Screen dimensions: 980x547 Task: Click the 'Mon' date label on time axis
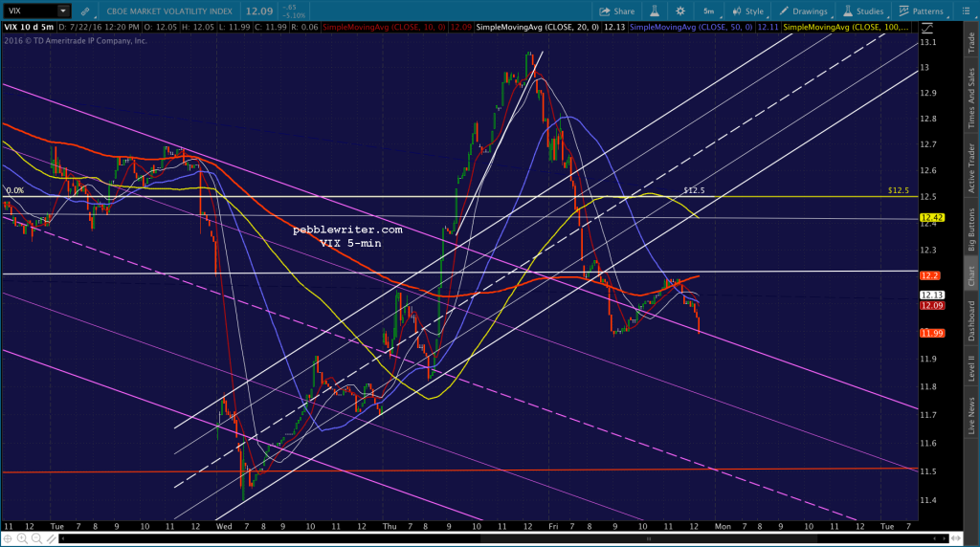(x=723, y=526)
